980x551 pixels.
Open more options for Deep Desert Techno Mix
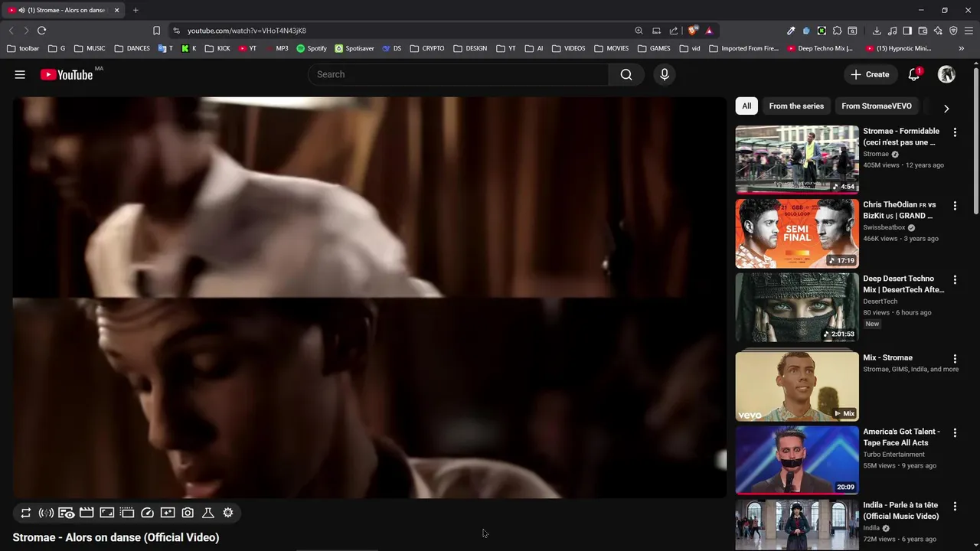955,280
